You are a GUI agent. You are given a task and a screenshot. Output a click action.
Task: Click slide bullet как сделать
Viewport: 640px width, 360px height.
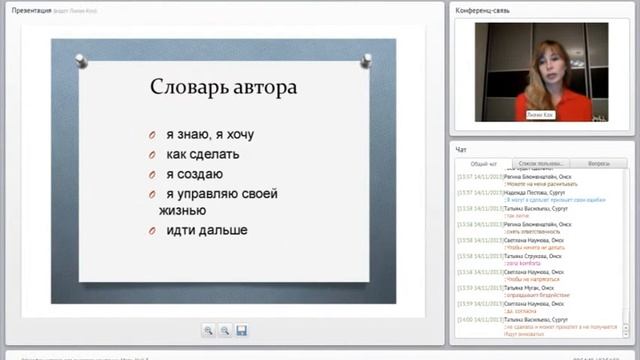click(x=202, y=154)
